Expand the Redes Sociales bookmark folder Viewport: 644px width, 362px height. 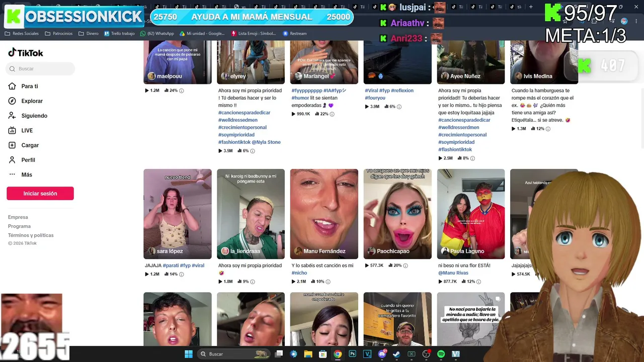click(x=22, y=34)
